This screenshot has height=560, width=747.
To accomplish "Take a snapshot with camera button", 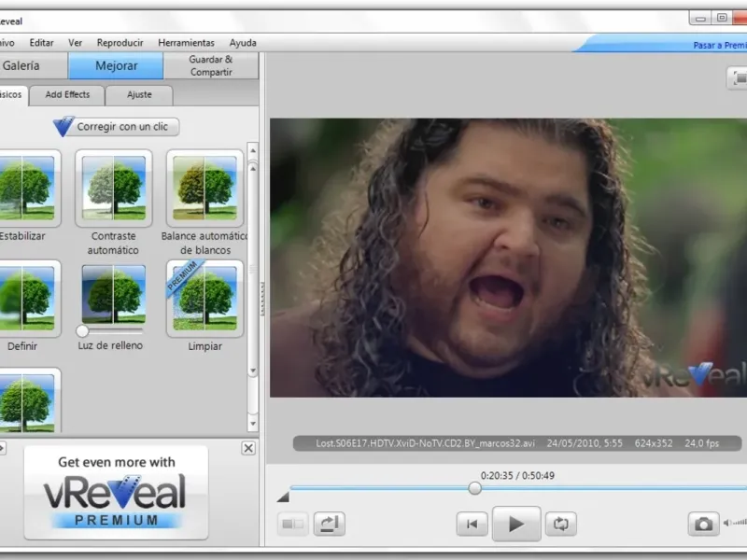I will [703, 524].
